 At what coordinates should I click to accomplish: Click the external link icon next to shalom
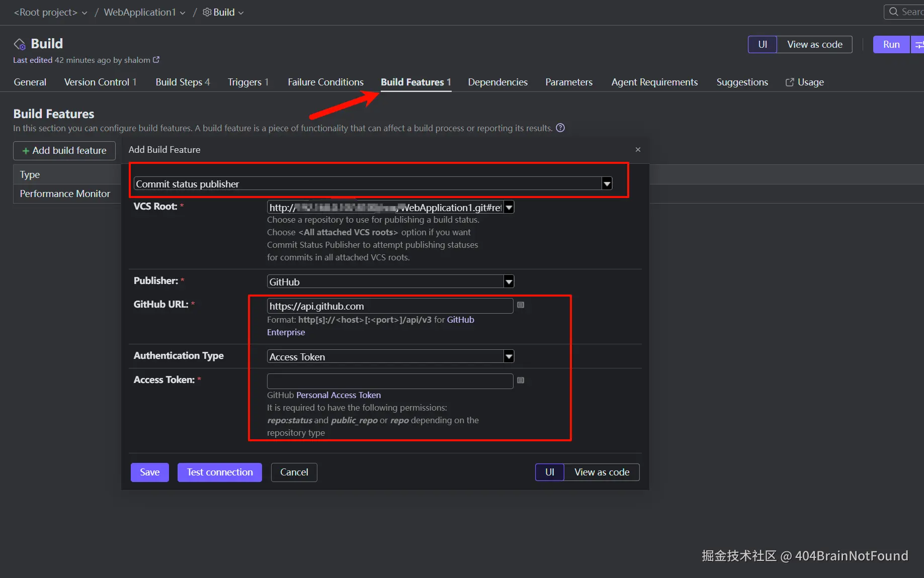156,60
